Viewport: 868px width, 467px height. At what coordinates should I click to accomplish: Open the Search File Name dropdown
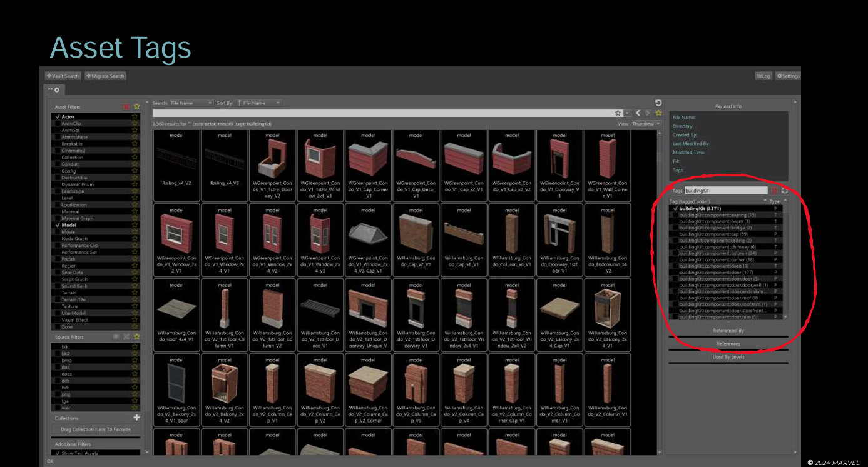[x=191, y=103]
